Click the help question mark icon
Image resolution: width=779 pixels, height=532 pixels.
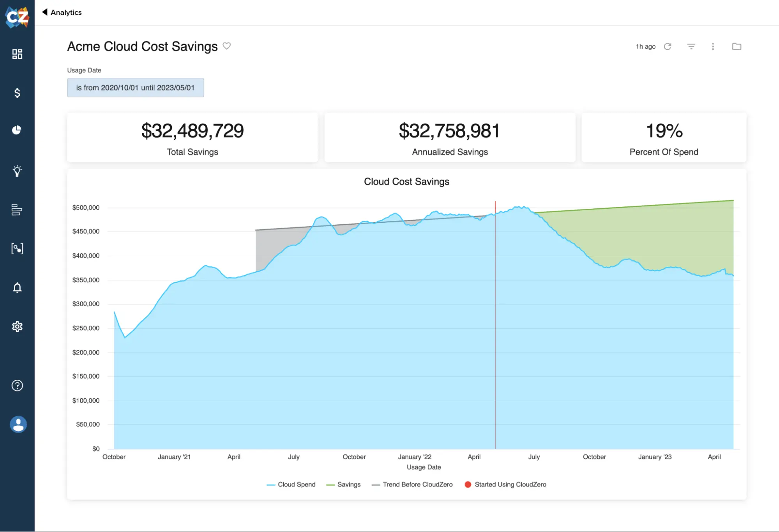(x=17, y=385)
